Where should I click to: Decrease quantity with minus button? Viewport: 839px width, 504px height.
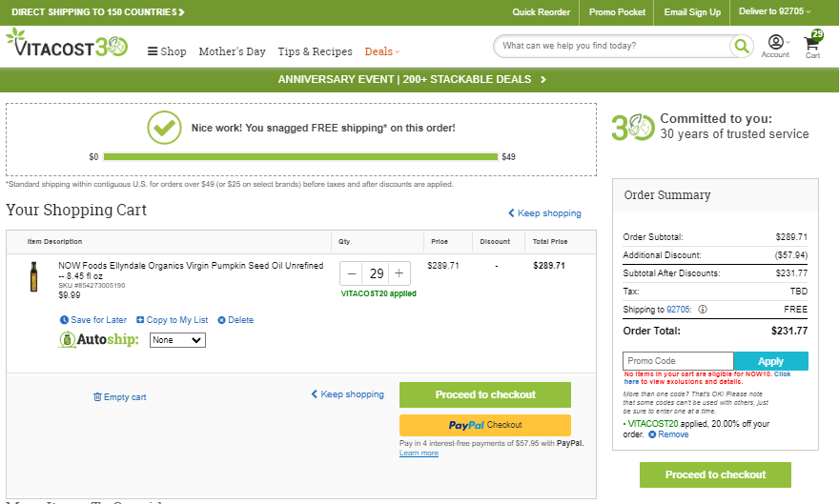tap(352, 273)
